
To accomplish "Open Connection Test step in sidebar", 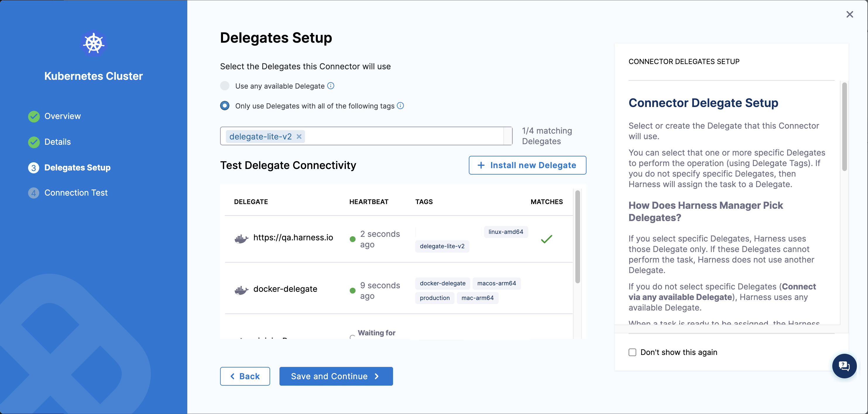I will [76, 193].
